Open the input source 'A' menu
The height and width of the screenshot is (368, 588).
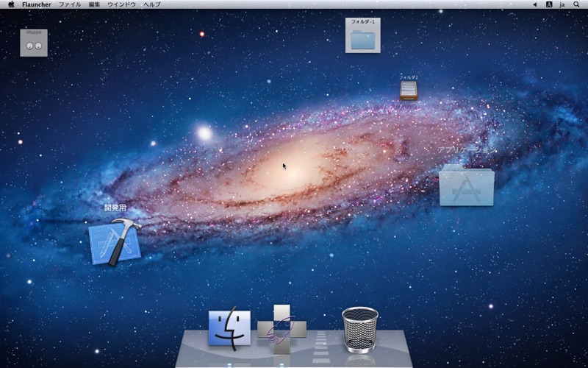[x=549, y=4]
